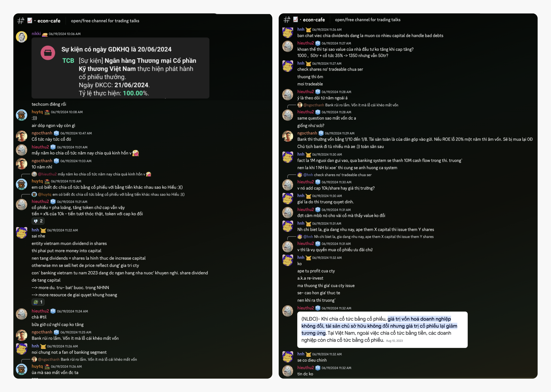Click the hashtag channel icon in right panel header
551x392 pixels.
point(287,20)
